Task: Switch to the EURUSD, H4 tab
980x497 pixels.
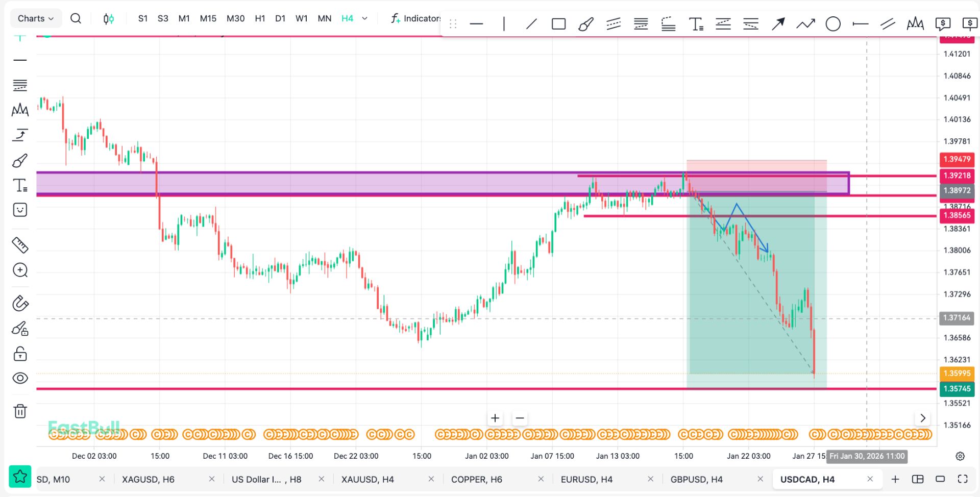Action: (x=586, y=479)
